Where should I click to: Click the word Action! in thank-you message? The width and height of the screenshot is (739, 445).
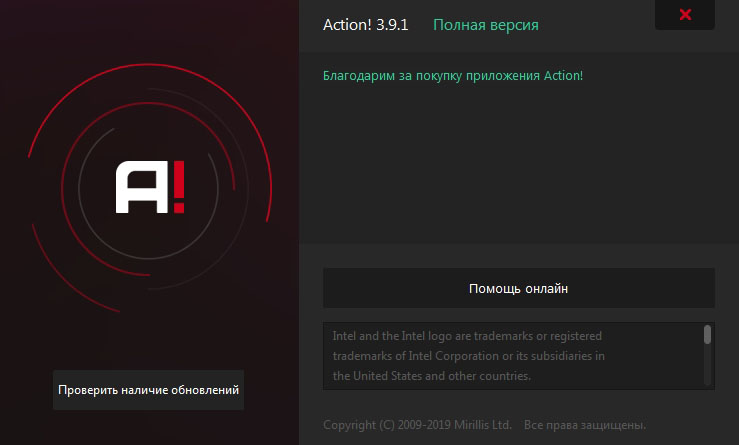click(x=562, y=75)
